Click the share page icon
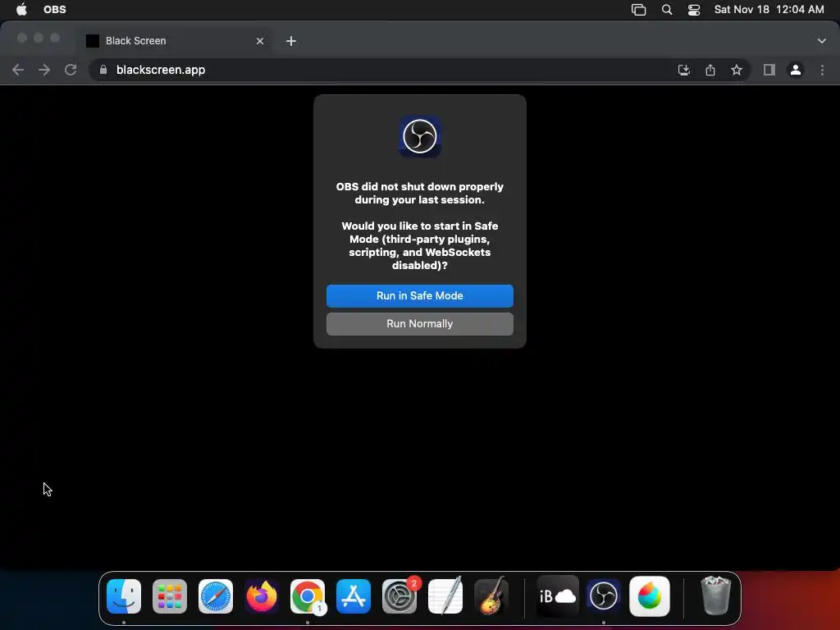Screen dimensions: 840x630 point(710,70)
